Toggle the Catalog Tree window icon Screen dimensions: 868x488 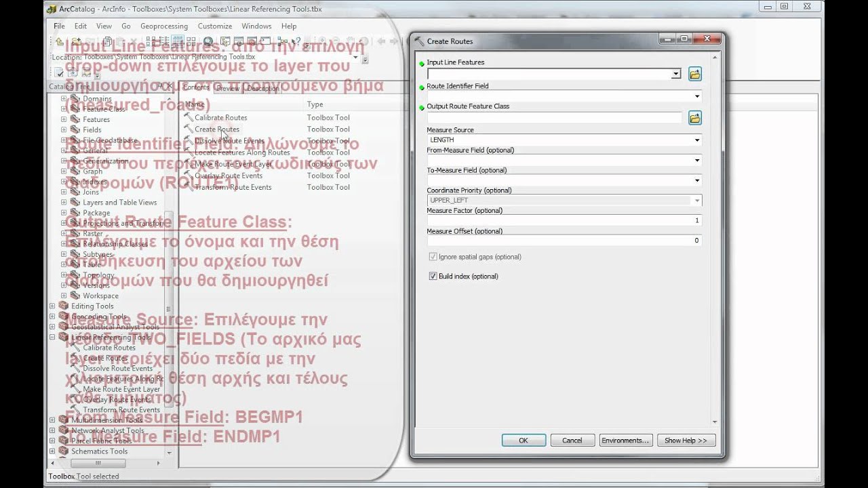point(226,41)
